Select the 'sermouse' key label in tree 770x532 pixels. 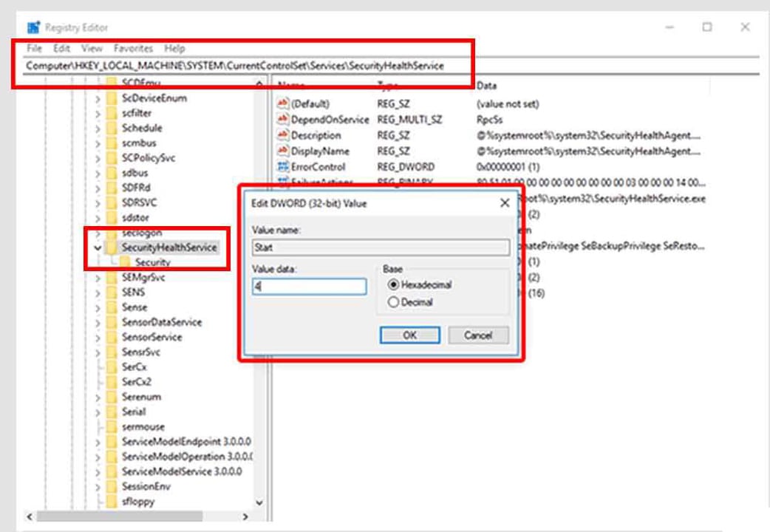[143, 427]
